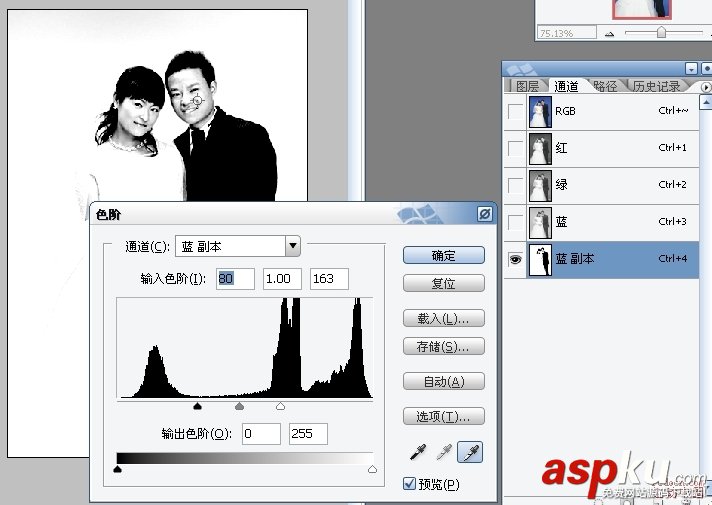Click the 存储 (Save) button

(x=444, y=347)
